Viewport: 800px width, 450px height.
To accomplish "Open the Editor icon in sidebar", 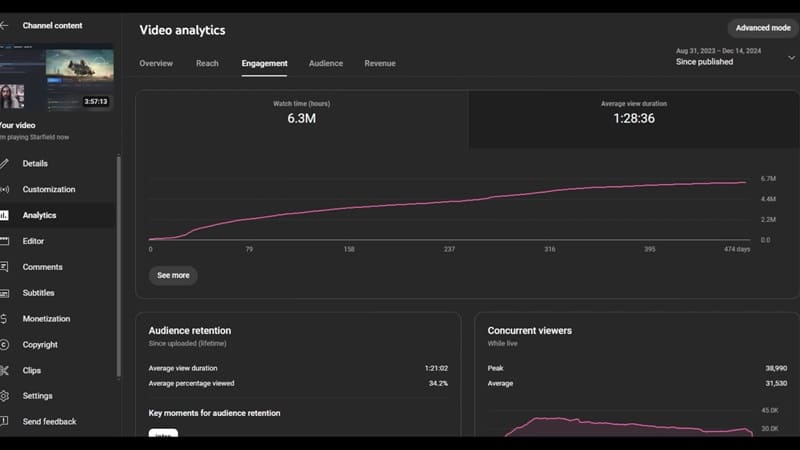I will tap(4, 241).
